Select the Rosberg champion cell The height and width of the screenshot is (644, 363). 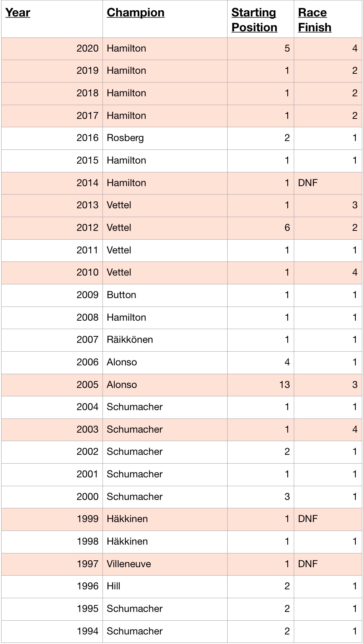point(125,138)
